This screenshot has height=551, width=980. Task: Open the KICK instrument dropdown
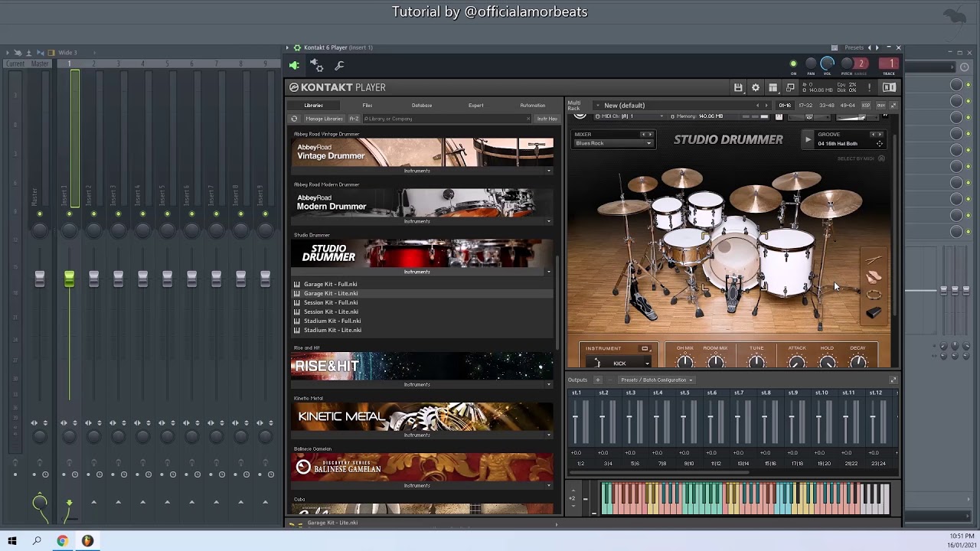click(619, 363)
